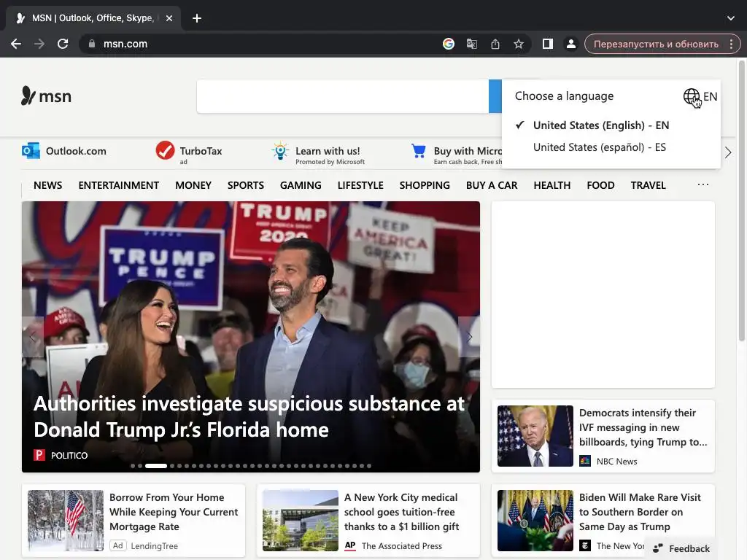Open the TRAVEL section
Image resolution: width=747 pixels, height=560 pixels.
point(648,185)
